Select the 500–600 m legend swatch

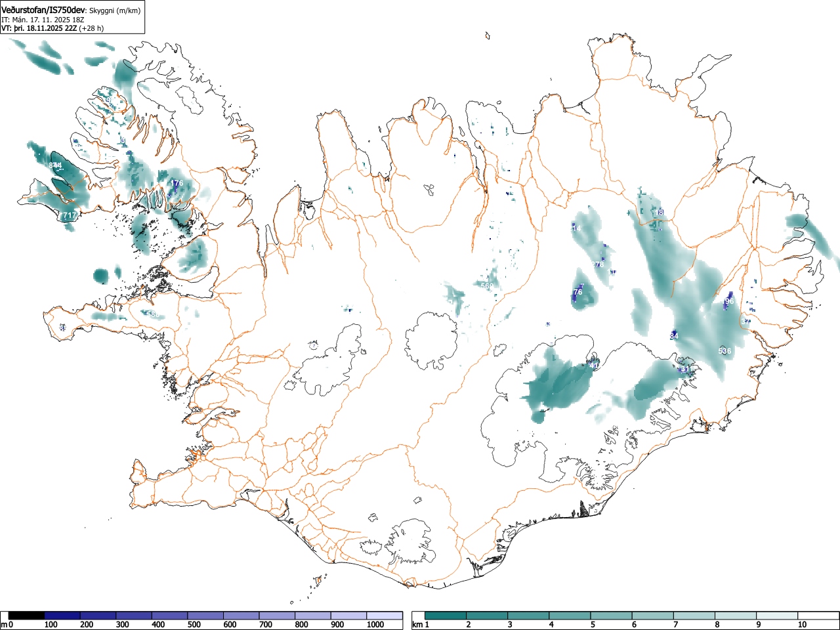click(206, 616)
